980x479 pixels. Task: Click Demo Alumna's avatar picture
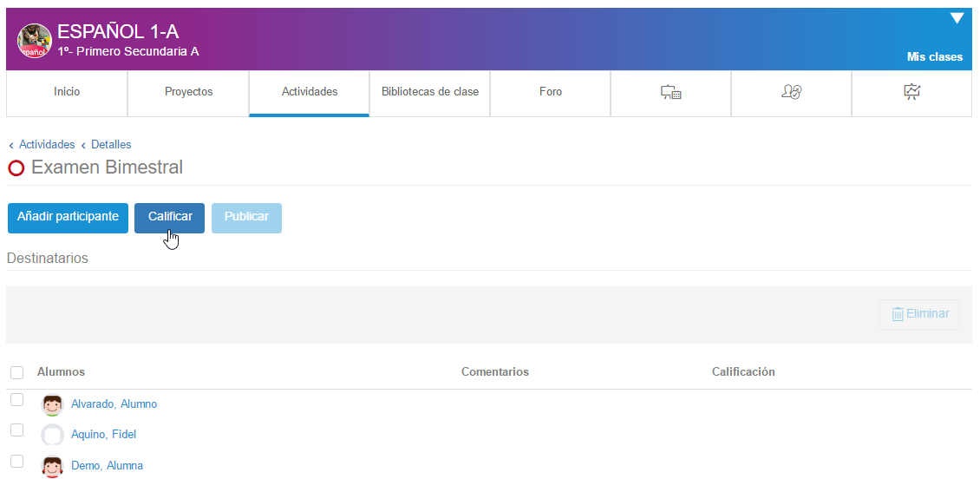(x=53, y=466)
